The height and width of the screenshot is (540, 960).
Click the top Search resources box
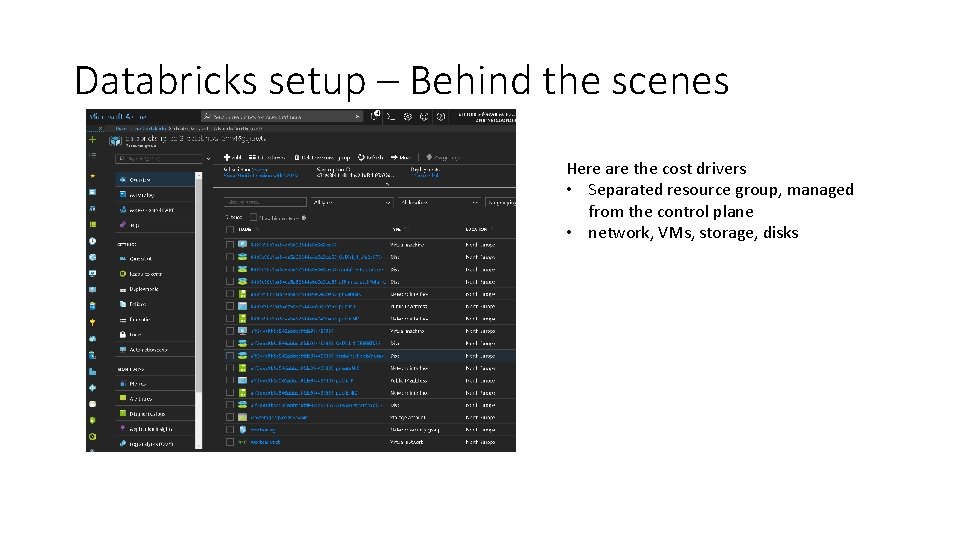(x=282, y=116)
